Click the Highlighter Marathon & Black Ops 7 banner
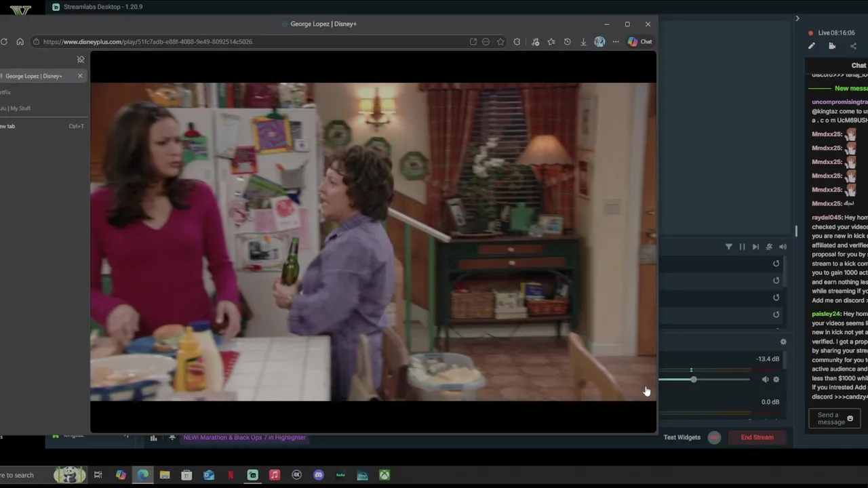 coord(244,437)
